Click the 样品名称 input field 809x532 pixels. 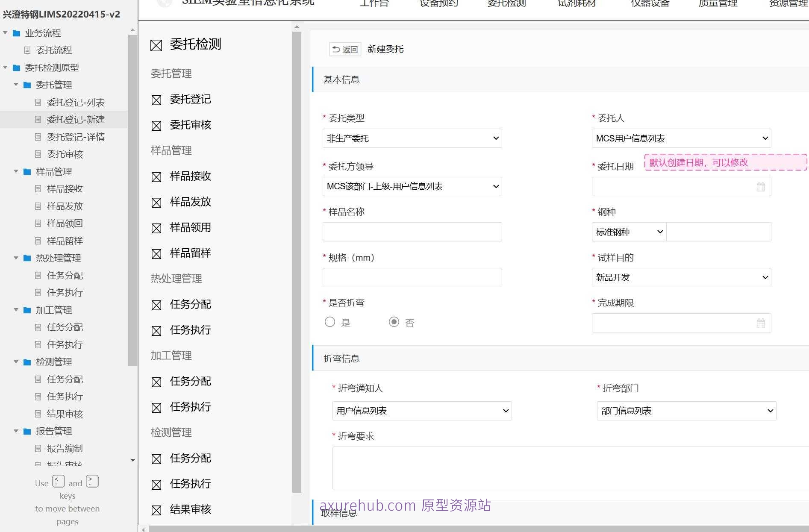tap(412, 232)
